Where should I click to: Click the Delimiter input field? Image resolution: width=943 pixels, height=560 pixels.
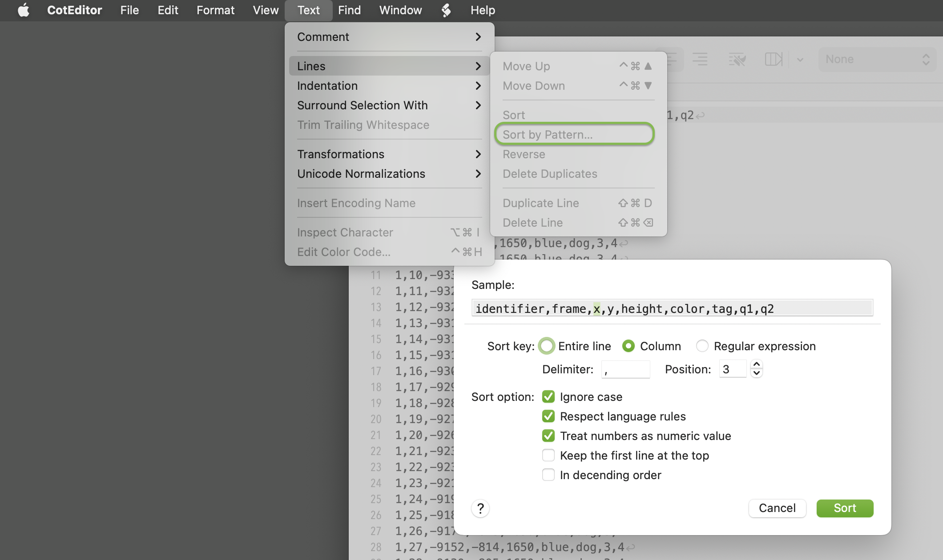click(626, 369)
